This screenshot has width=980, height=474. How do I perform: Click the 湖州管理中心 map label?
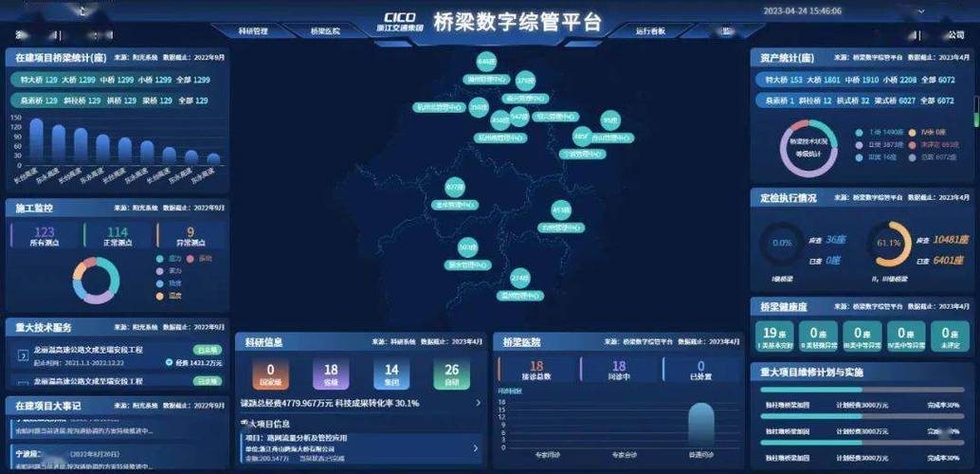pos(487,80)
